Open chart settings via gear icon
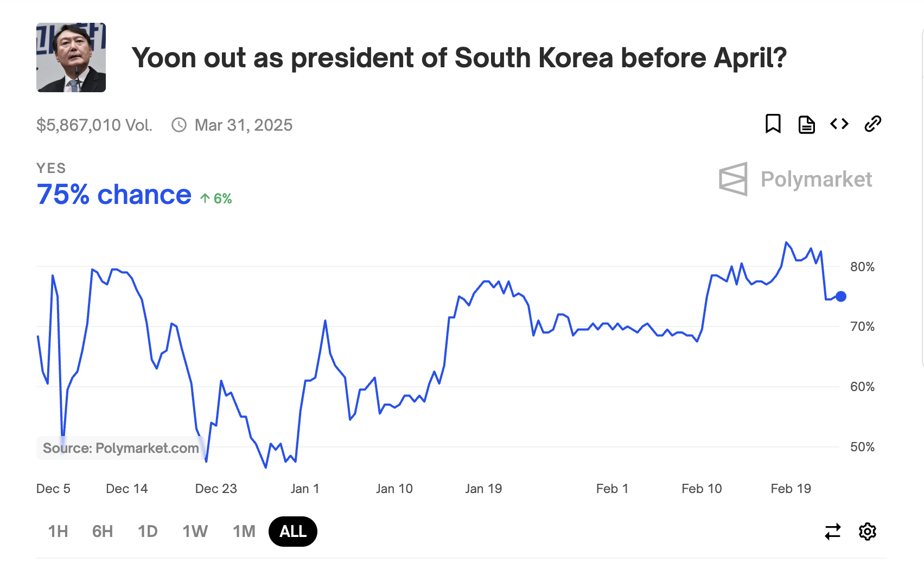 (868, 532)
